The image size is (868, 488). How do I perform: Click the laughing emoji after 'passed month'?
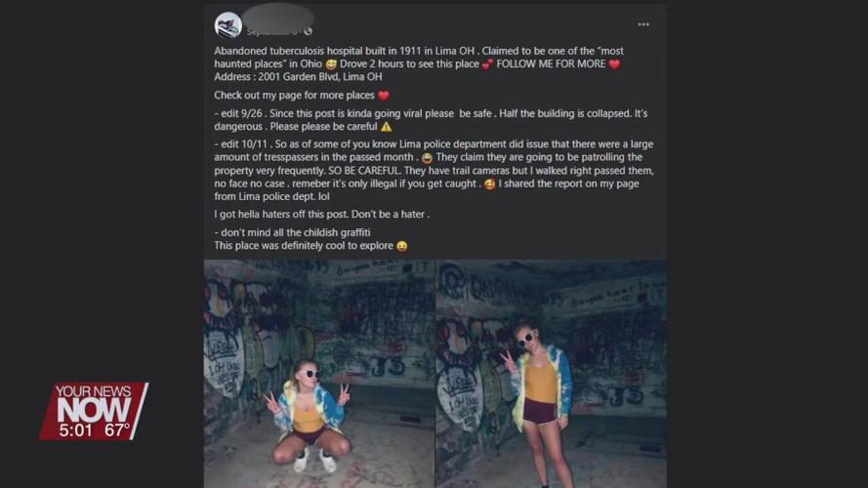click(427, 157)
